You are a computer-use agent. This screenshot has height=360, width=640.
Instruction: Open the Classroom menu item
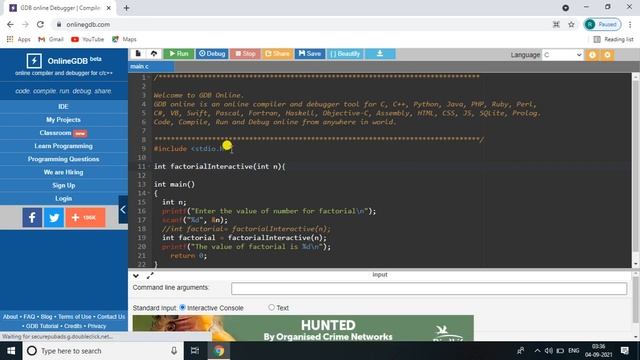pyautogui.click(x=63, y=133)
